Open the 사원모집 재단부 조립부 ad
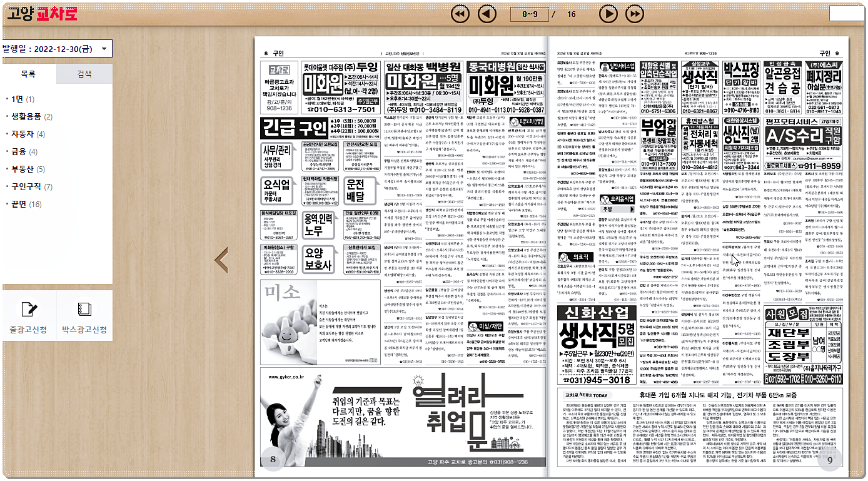 (804, 346)
